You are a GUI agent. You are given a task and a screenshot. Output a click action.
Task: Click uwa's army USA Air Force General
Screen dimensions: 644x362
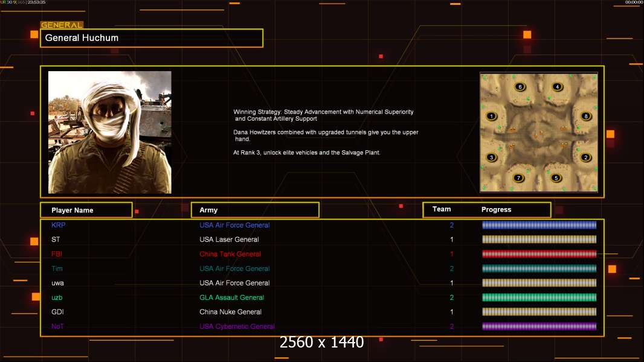pyautogui.click(x=234, y=283)
